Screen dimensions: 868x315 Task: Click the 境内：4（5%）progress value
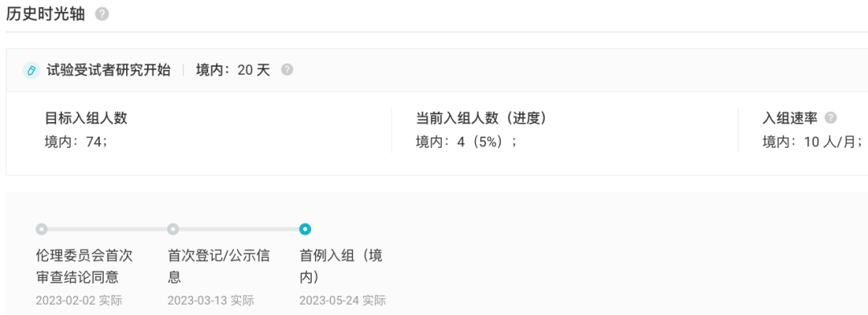466,142
